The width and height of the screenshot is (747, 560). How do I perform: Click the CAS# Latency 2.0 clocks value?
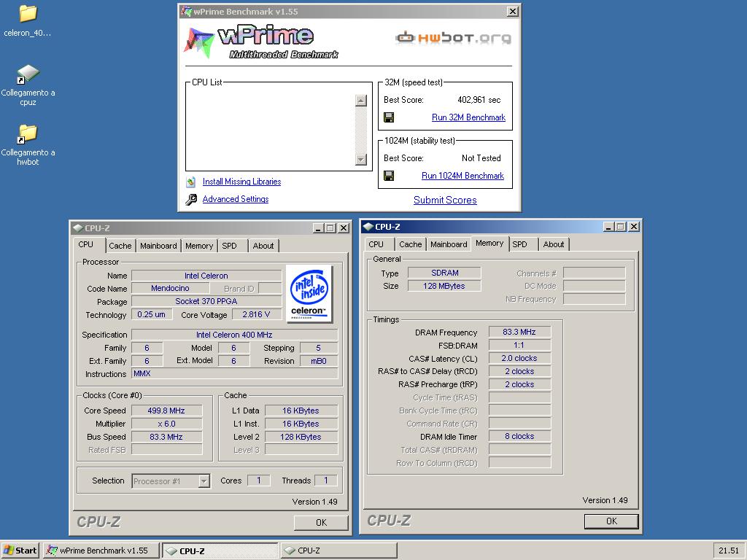coord(519,358)
